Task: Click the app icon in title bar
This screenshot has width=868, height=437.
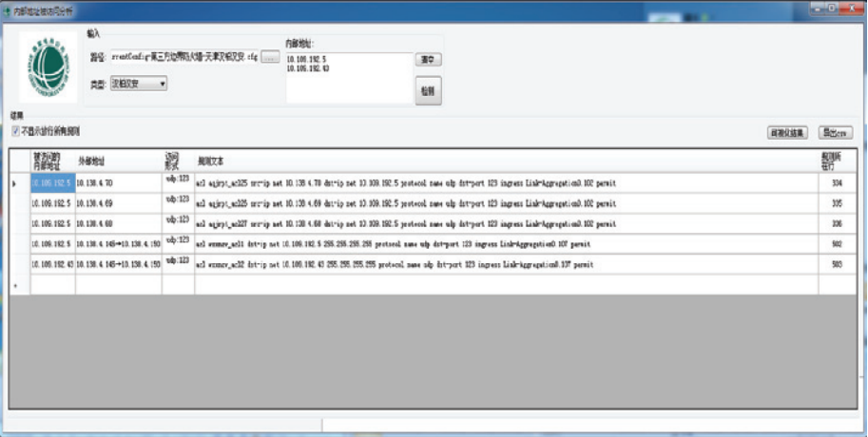Action: tap(8, 8)
